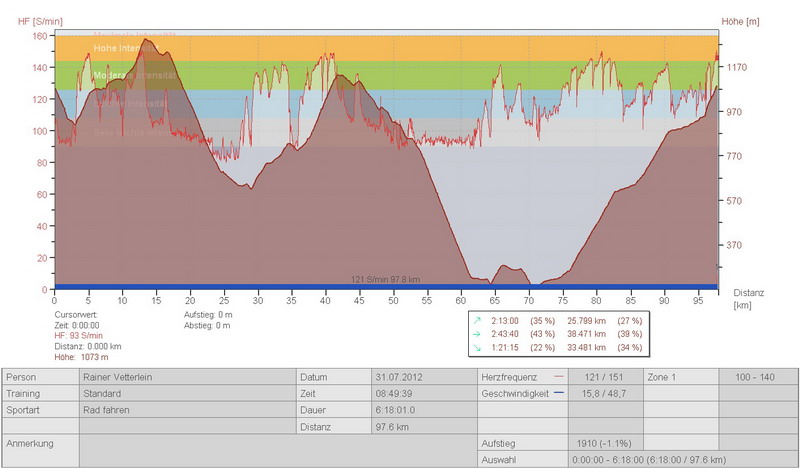This screenshot has height=469, width=800.
Task: Click the Person field showing Rainer Vetterlein
Action: point(185,377)
